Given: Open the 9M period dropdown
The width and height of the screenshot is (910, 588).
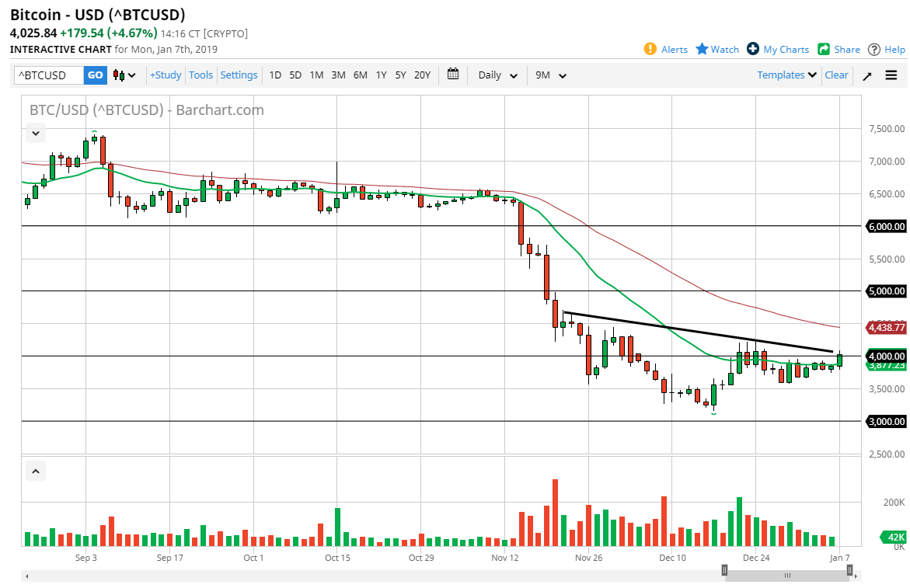Looking at the screenshot, I should [x=551, y=75].
